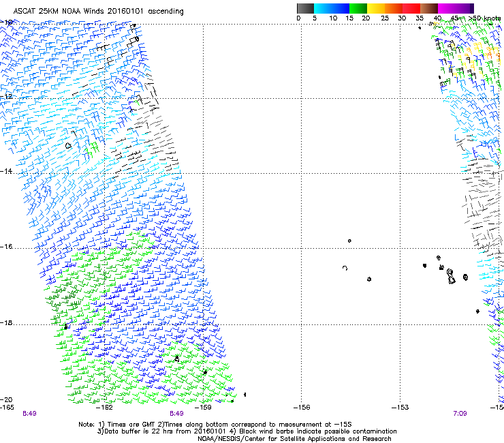Click the '-156' longitude axis label
This screenshot has width=504, height=443.
pos(302,408)
